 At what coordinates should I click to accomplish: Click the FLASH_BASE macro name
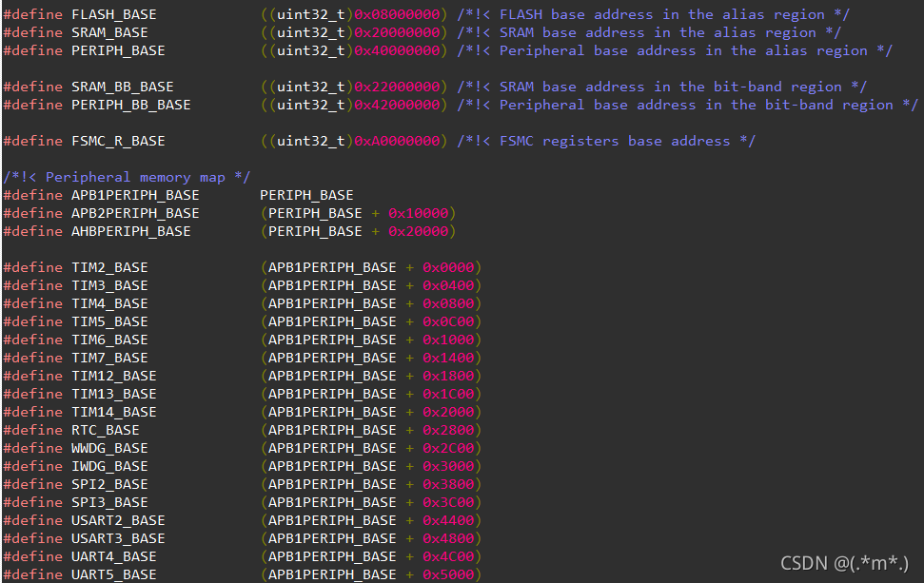[x=114, y=14]
